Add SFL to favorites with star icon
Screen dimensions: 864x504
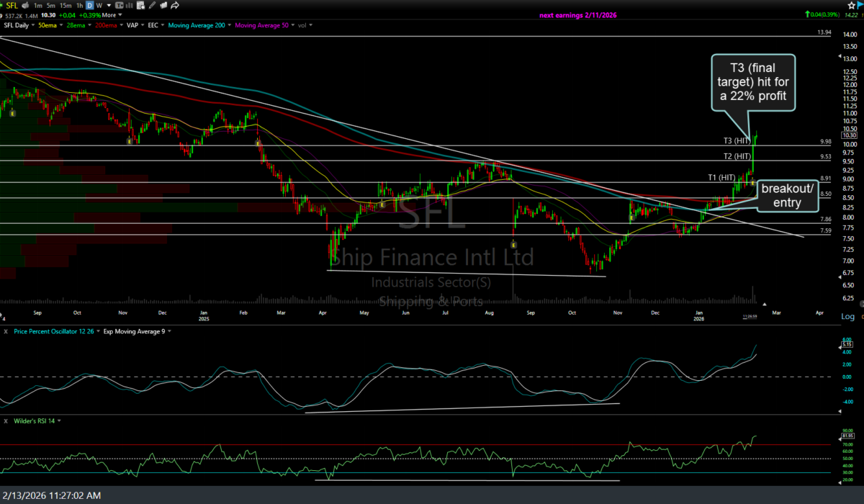tap(851, 5)
